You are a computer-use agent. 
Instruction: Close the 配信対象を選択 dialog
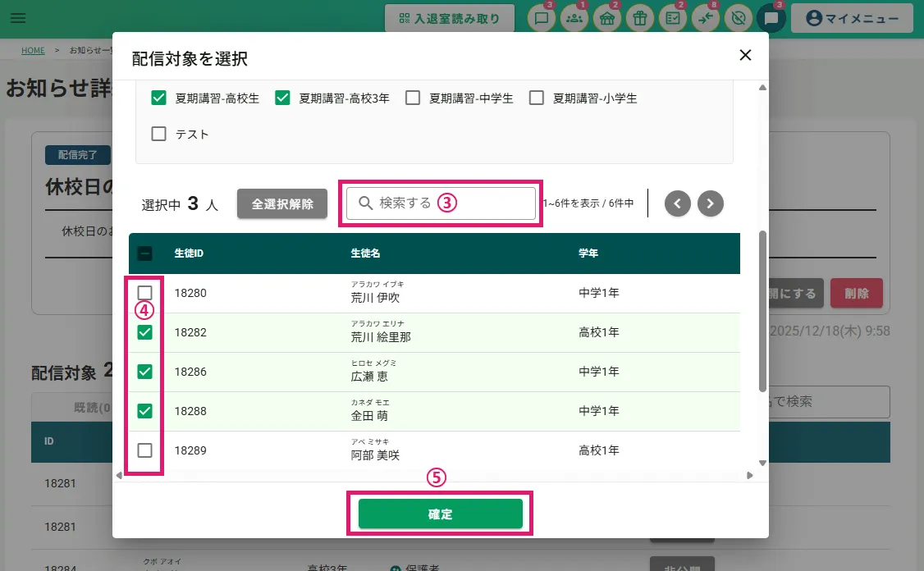click(x=745, y=55)
